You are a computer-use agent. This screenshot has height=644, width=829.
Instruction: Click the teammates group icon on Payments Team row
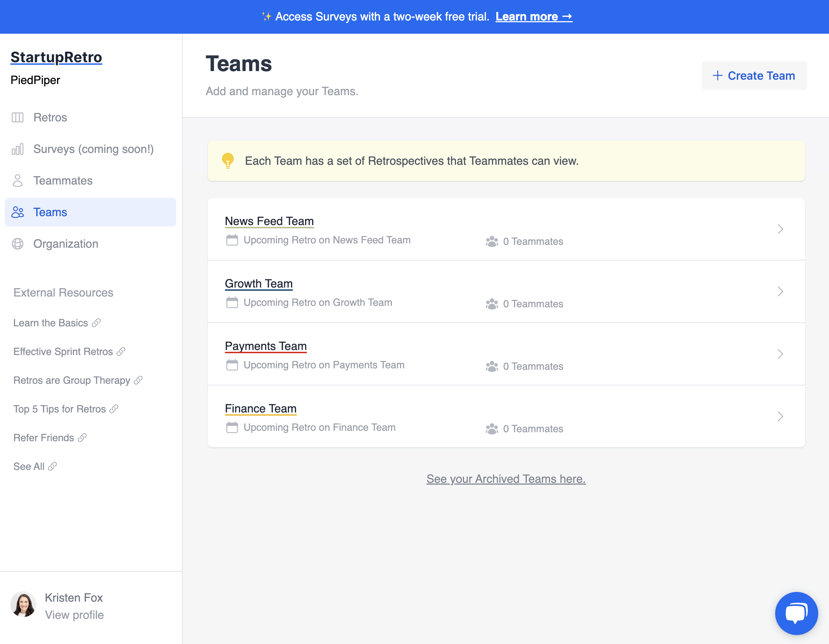pos(492,367)
